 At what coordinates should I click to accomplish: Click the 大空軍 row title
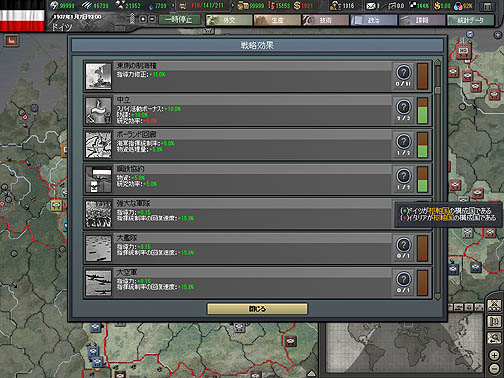coord(127,272)
